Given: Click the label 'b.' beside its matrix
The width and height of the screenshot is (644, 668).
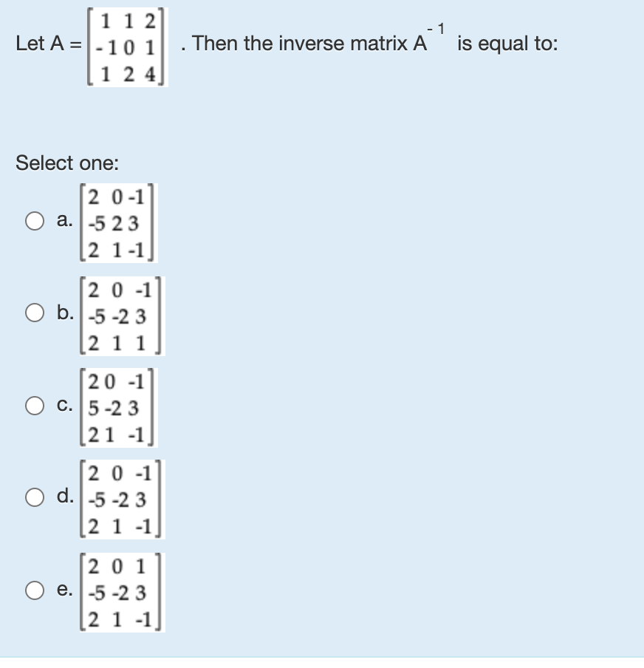Looking at the screenshot, I should click(65, 313).
